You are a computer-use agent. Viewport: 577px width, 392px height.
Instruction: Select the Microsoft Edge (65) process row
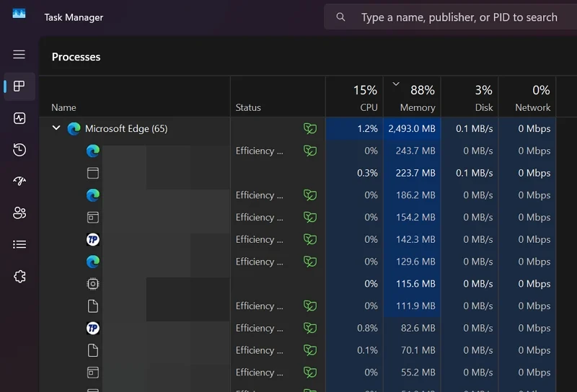point(126,129)
